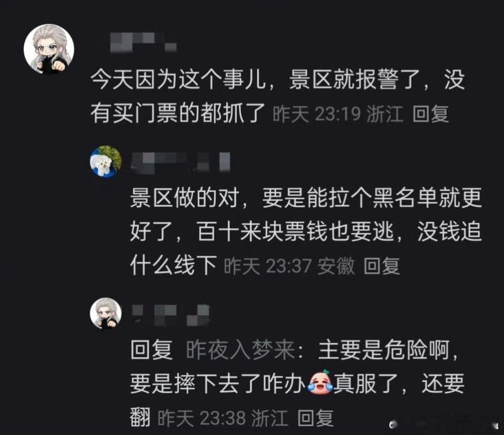Tap the timestamp 昨天 23:19
Screen dimensions: 504x435
(x=317, y=113)
